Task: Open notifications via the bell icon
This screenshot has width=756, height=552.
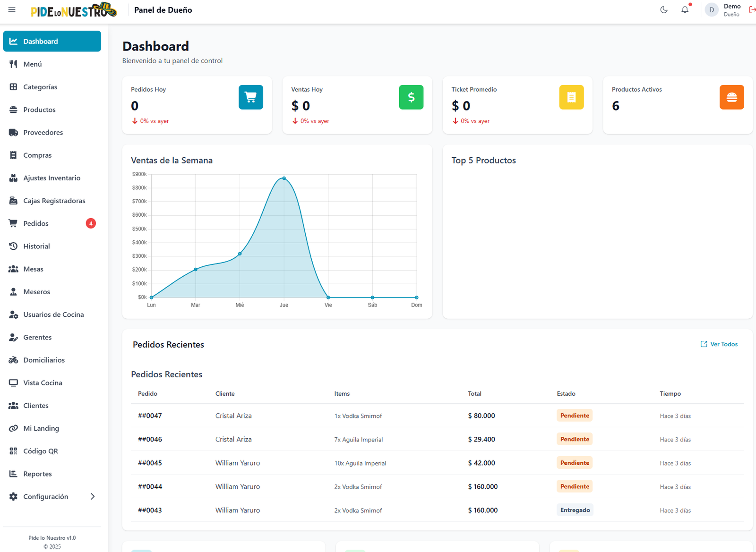Action: click(685, 9)
